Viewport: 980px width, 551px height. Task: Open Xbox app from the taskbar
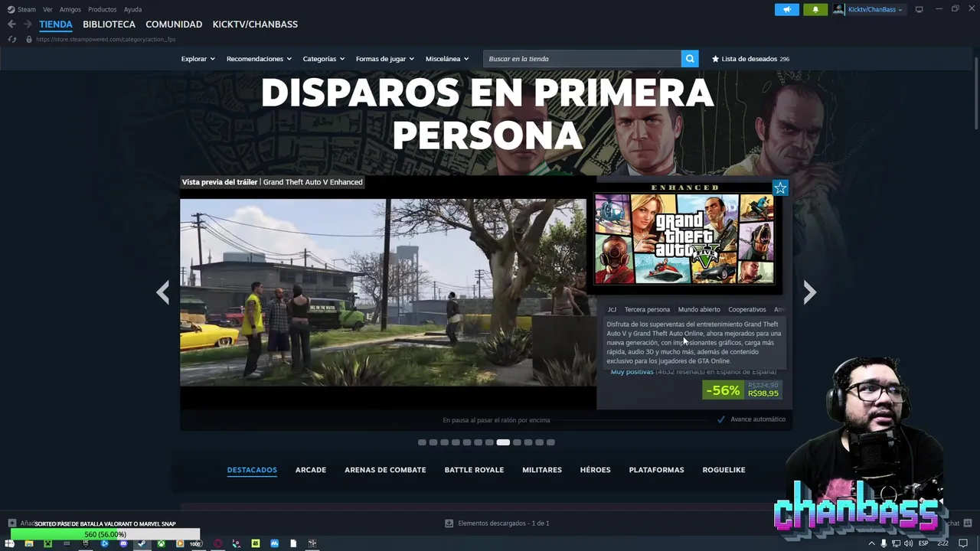tap(162, 543)
